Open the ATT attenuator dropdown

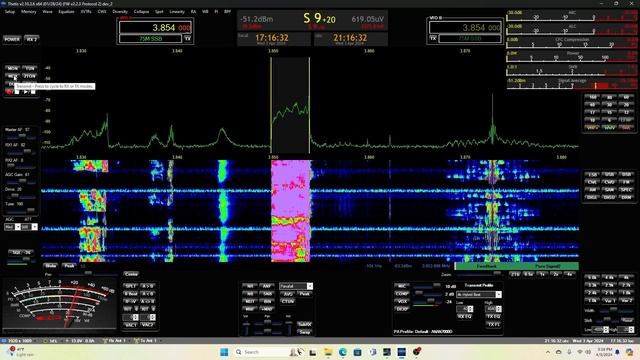coord(29,227)
